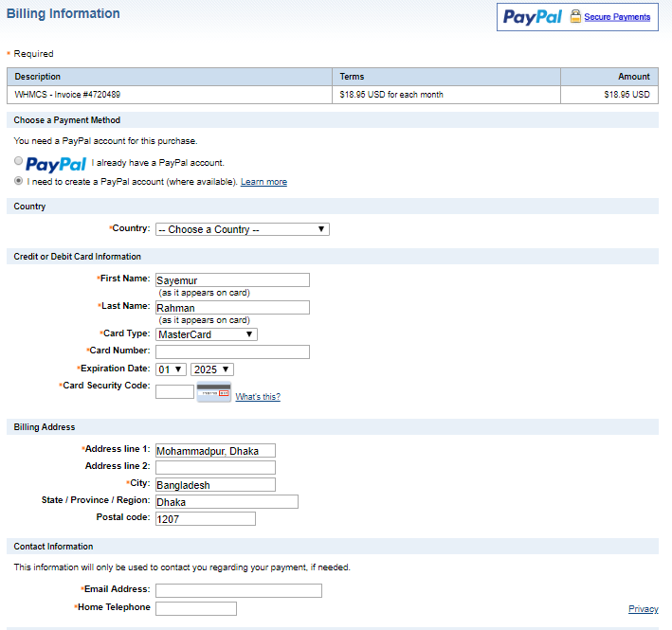Screen dimensions: 672x630
Task: Open the Learn more link
Action: pyautogui.click(x=263, y=182)
